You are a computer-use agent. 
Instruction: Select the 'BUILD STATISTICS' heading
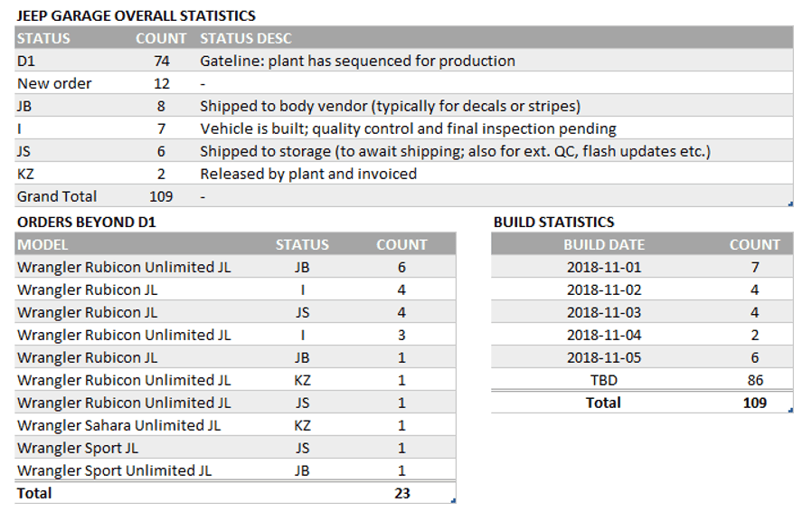click(553, 223)
